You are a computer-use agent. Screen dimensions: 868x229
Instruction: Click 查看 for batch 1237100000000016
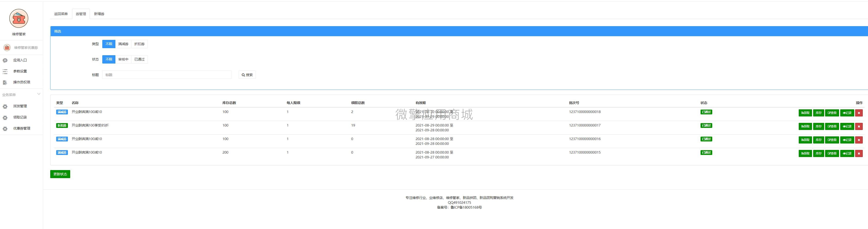832,140
